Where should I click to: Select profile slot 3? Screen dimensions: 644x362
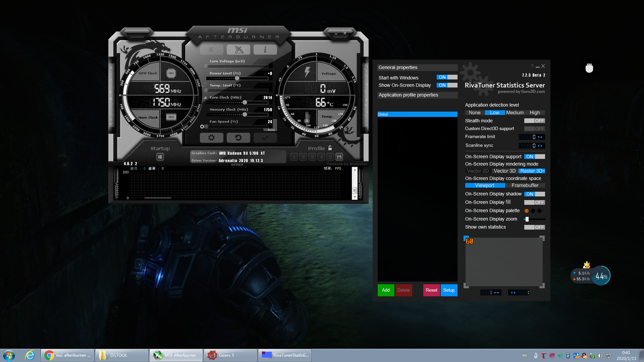(x=312, y=157)
